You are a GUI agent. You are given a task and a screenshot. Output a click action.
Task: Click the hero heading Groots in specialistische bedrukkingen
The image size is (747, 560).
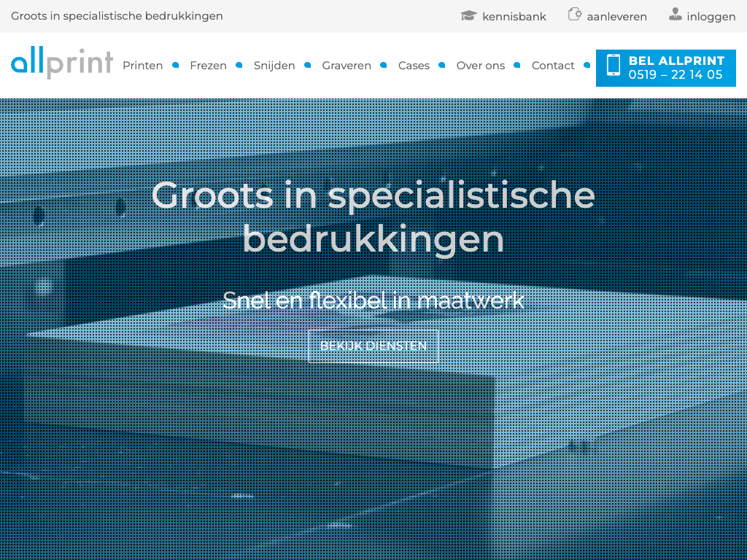(373, 217)
